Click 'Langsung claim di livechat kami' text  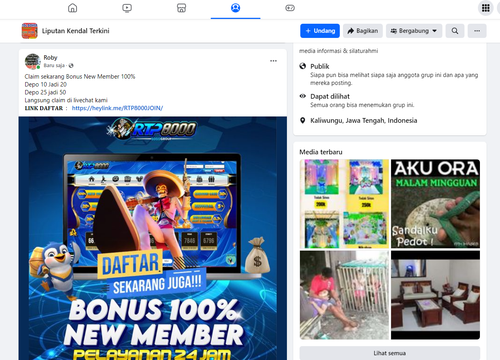(66, 100)
